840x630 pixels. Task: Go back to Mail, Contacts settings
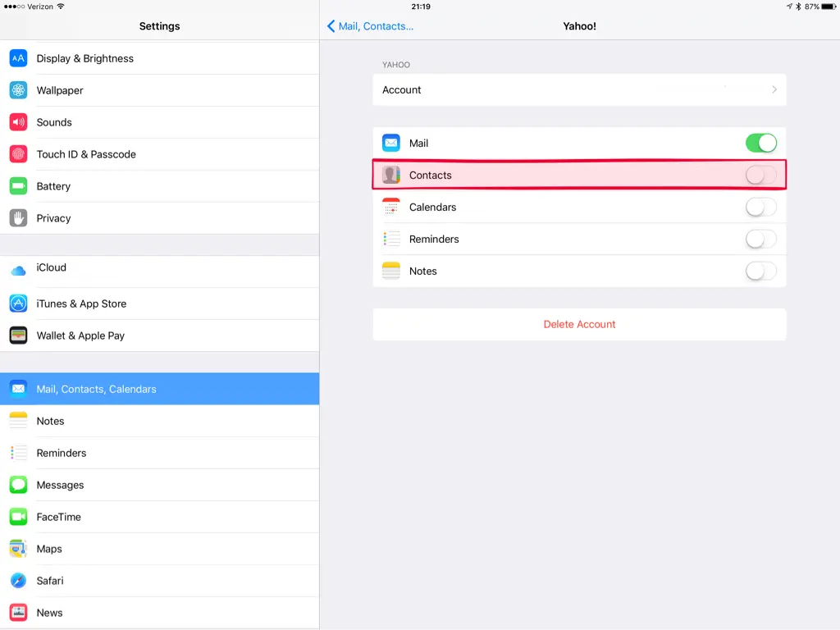click(x=370, y=26)
